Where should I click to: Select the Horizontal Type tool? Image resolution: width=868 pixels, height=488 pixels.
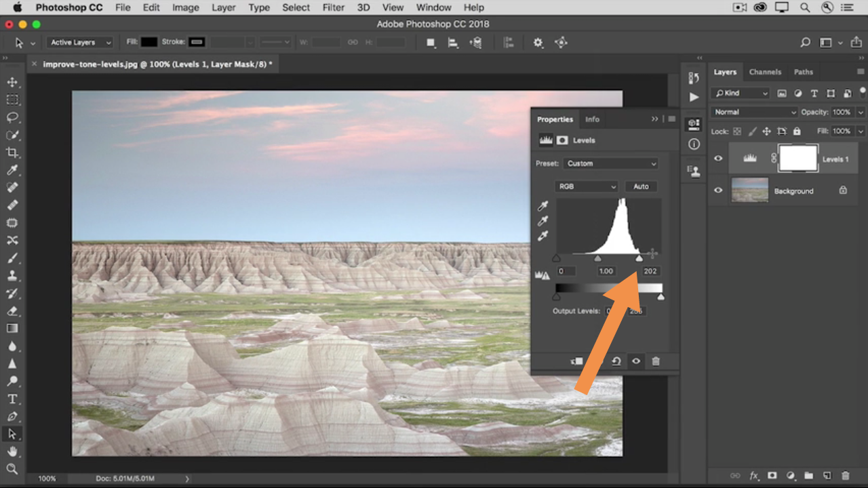12,399
